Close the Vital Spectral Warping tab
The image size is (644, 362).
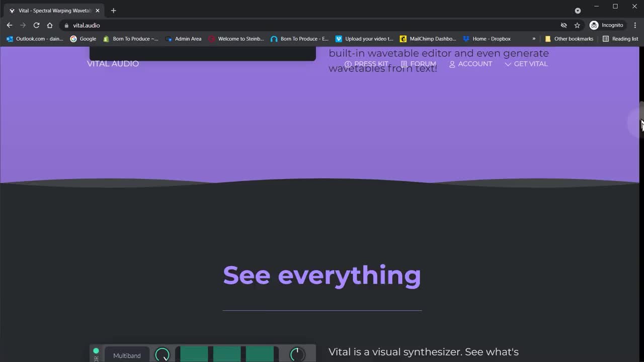pyautogui.click(x=98, y=11)
